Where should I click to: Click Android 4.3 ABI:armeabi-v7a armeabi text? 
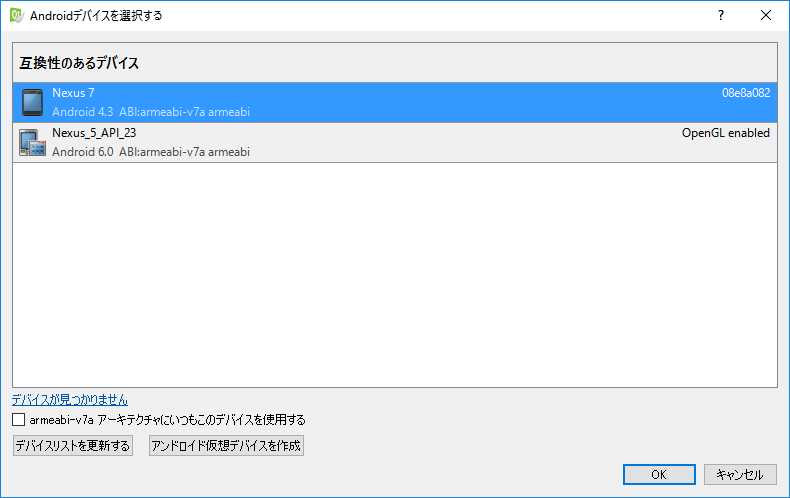point(151,112)
